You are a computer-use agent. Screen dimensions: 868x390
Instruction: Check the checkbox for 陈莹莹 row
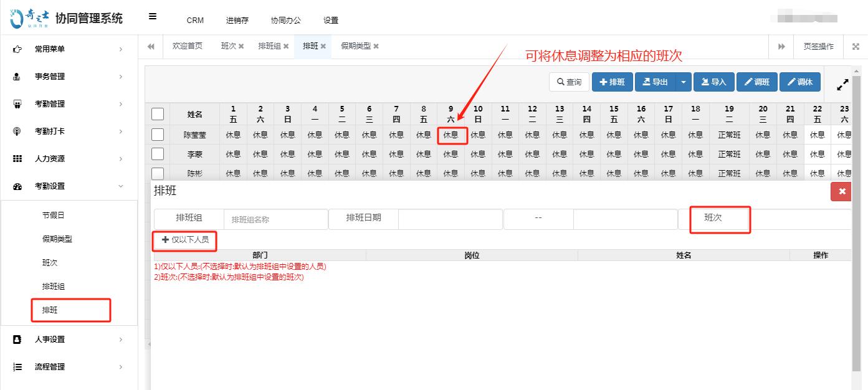(158, 135)
